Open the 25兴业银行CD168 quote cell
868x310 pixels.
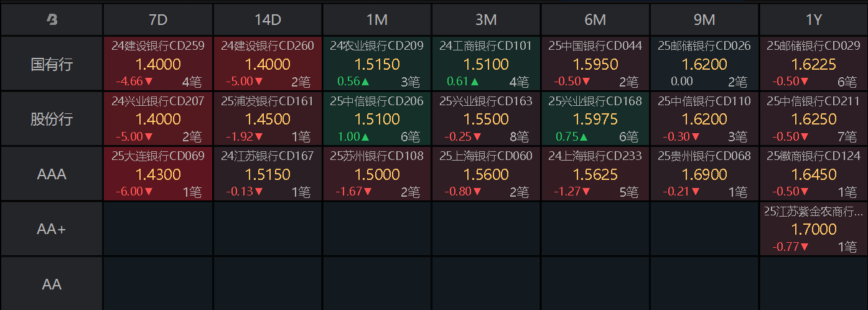(x=595, y=118)
